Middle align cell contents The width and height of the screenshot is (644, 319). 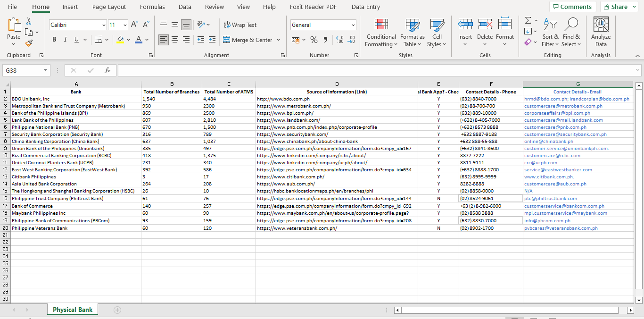[x=175, y=25]
